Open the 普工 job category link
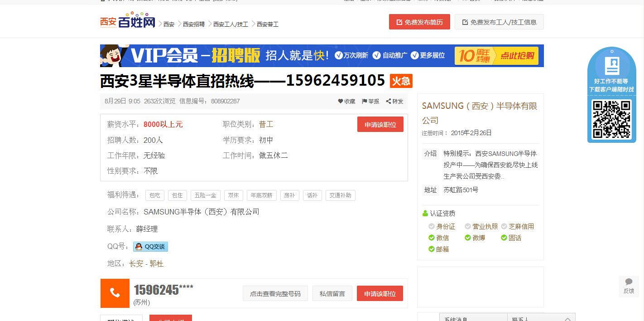The height and width of the screenshot is (321, 644). [266, 124]
